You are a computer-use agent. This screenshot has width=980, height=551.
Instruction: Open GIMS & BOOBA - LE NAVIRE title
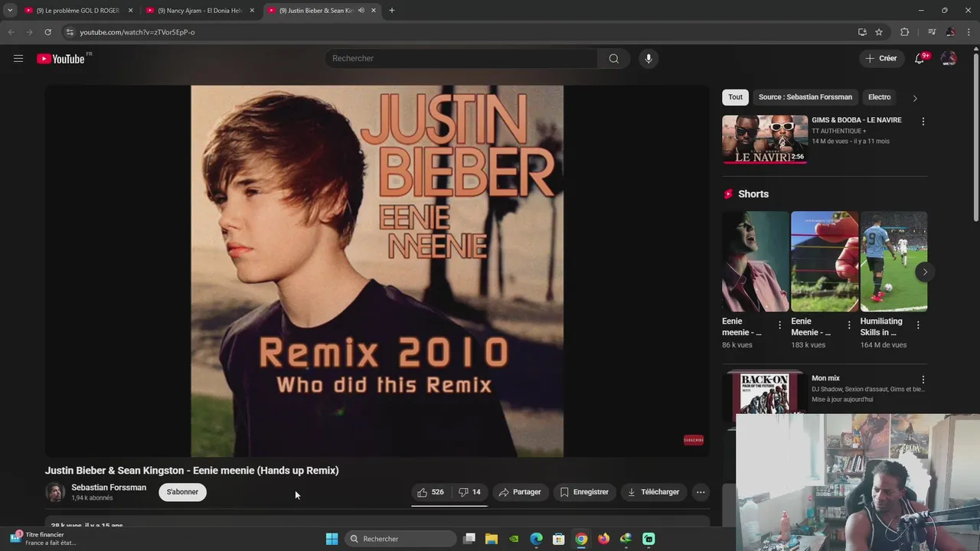coord(857,120)
